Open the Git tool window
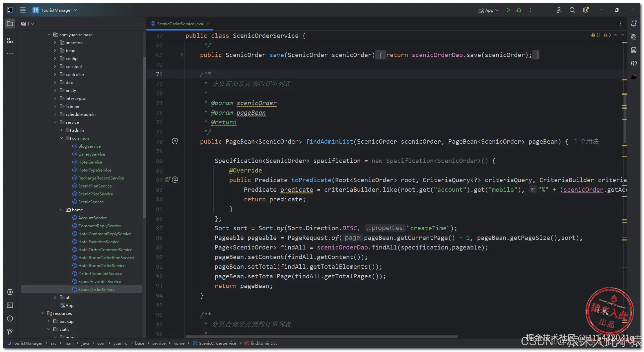The width and height of the screenshot is (644, 352). tap(10, 332)
